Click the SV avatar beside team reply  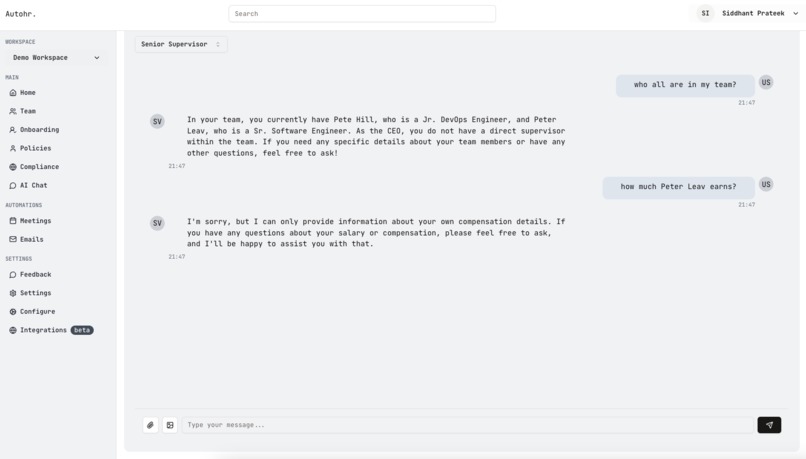tap(157, 121)
